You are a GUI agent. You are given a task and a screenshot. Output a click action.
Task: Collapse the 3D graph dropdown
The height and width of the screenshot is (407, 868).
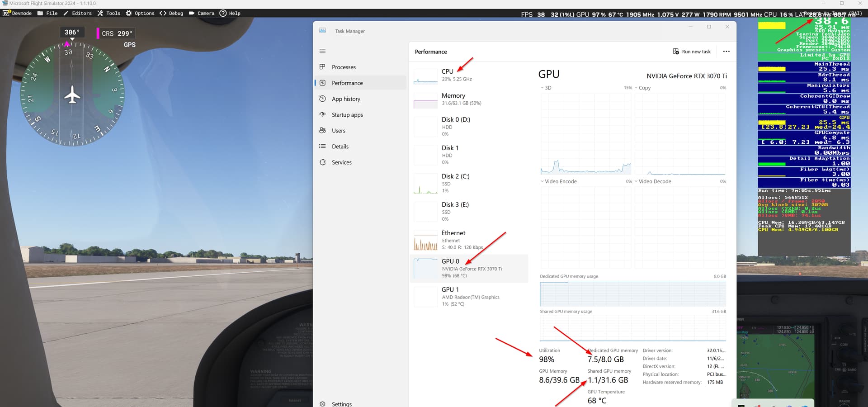point(542,87)
